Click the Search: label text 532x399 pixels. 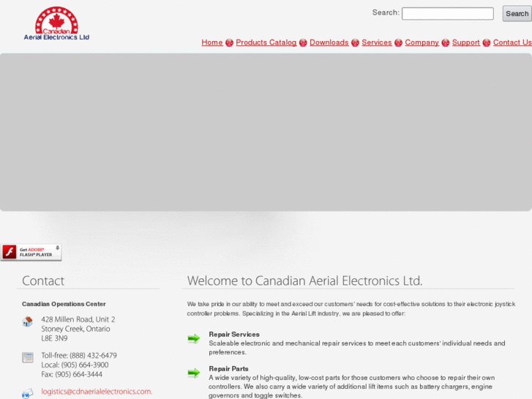point(386,12)
